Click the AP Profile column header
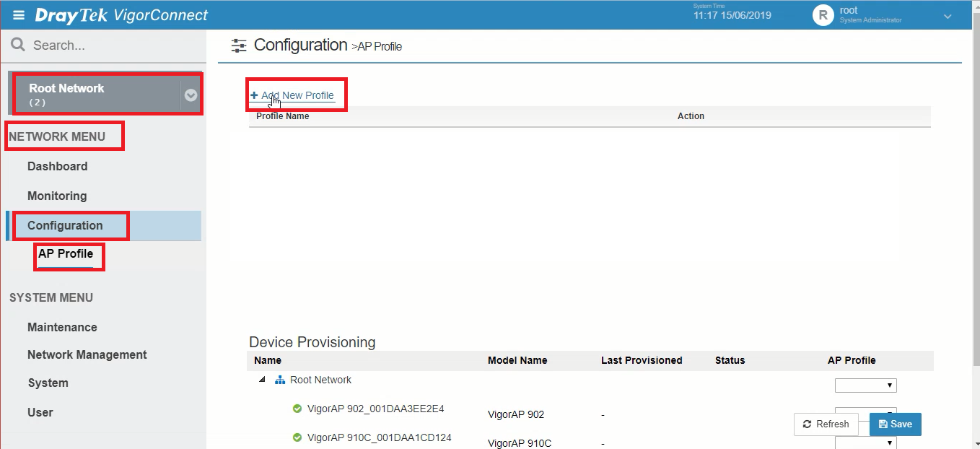The width and height of the screenshot is (980, 449). (852, 360)
